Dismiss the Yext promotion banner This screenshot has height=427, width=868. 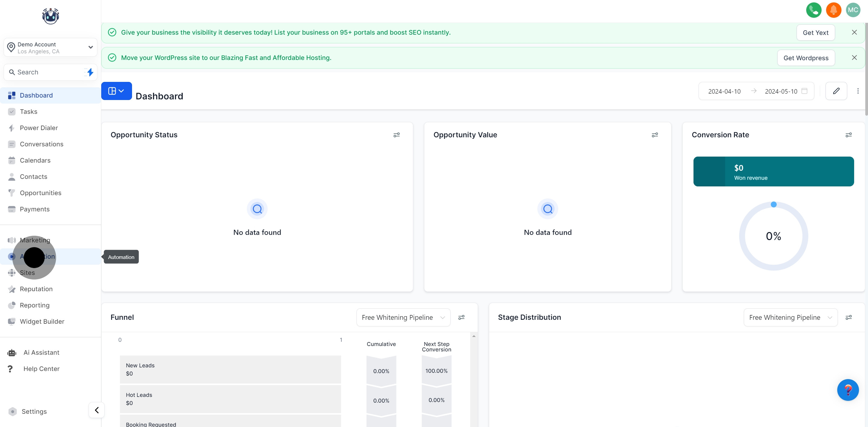[854, 32]
